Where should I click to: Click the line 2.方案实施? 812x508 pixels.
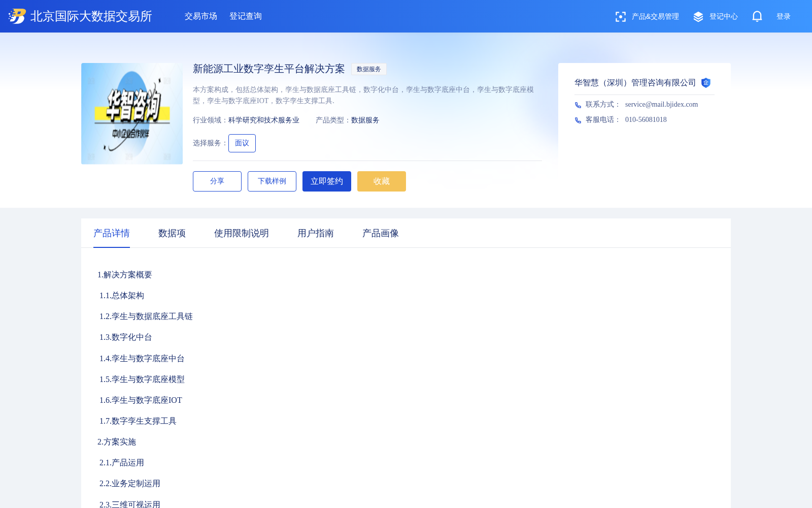(117, 442)
